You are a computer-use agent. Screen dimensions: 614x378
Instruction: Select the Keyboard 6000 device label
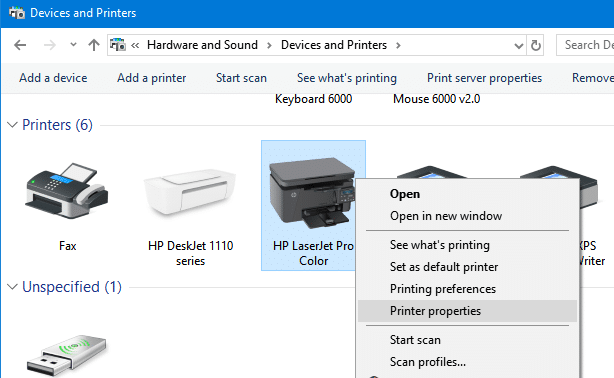(x=314, y=99)
